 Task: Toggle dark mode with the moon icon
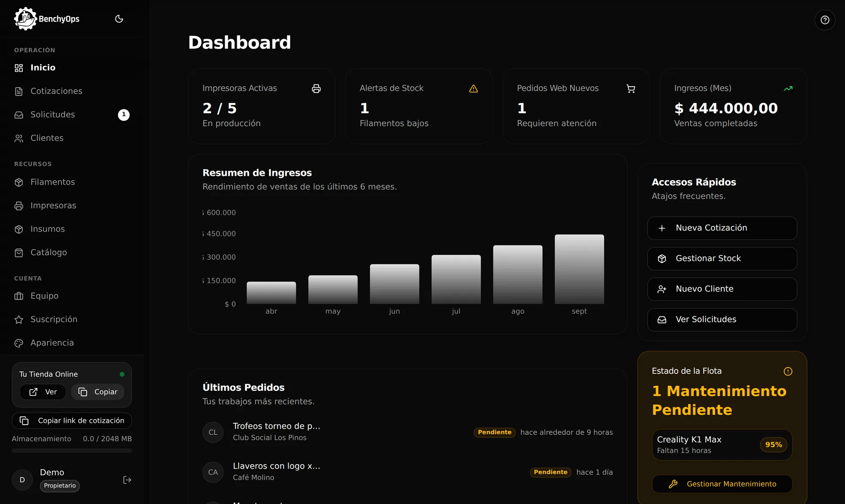tap(119, 19)
